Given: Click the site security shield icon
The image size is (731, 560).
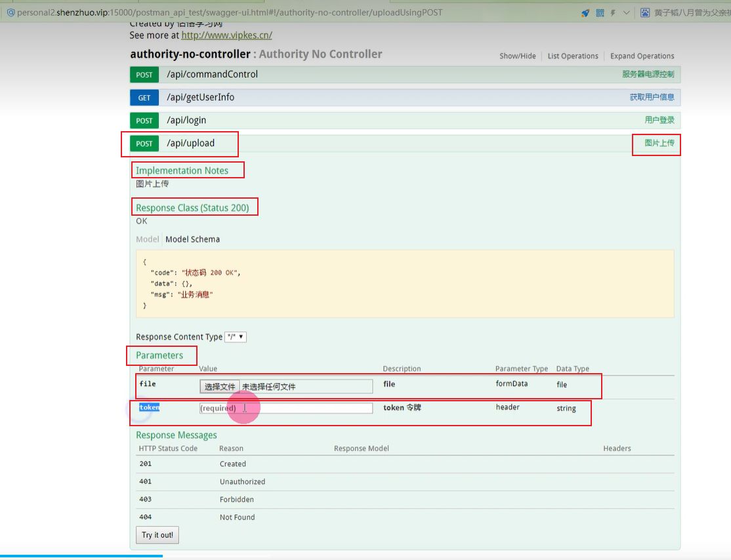Looking at the screenshot, I should click(x=10, y=12).
